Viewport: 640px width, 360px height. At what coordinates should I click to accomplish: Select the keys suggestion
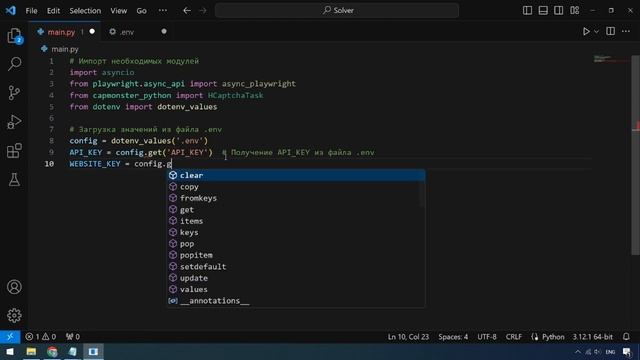tap(296, 232)
